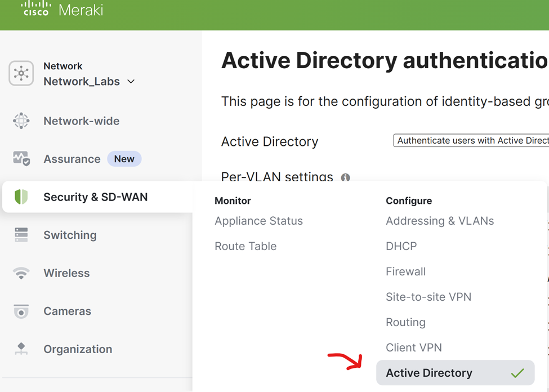
Task: Click the Per-VLAN settings info icon
Action: coord(345,177)
